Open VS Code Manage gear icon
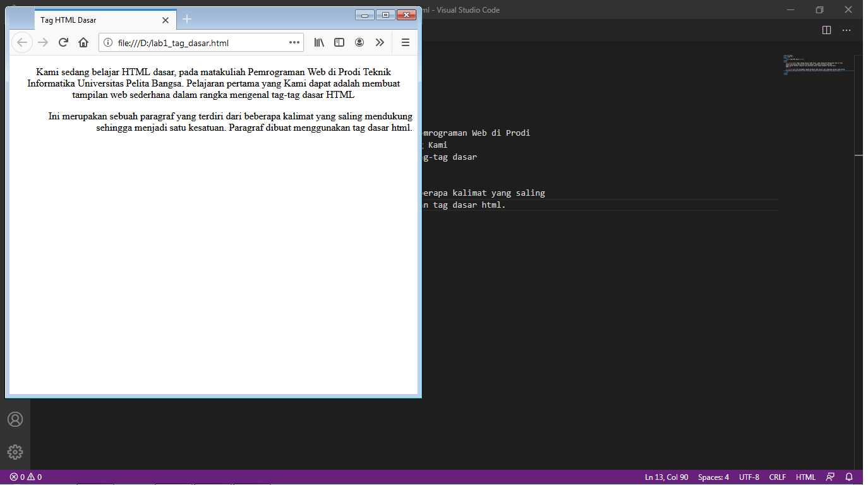Image resolution: width=868 pixels, height=490 pixels. (15, 452)
